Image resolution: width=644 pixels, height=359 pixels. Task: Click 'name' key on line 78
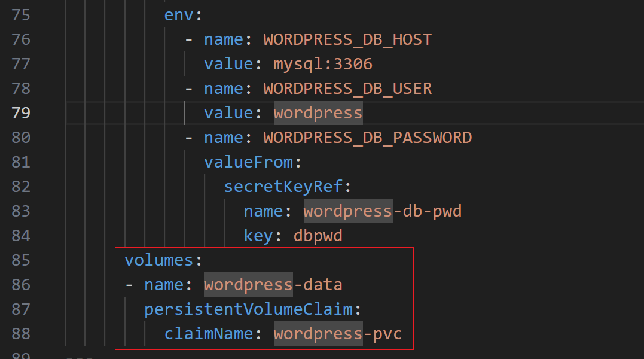(224, 89)
